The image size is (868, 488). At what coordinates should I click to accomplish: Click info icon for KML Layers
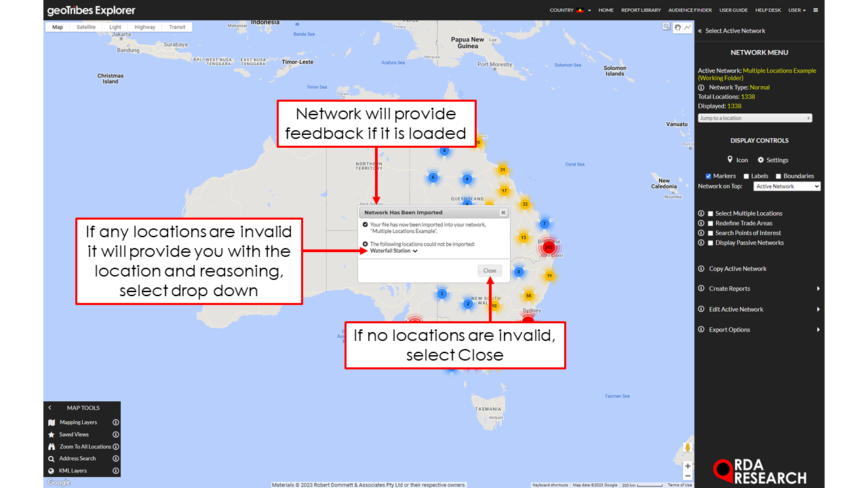point(115,470)
